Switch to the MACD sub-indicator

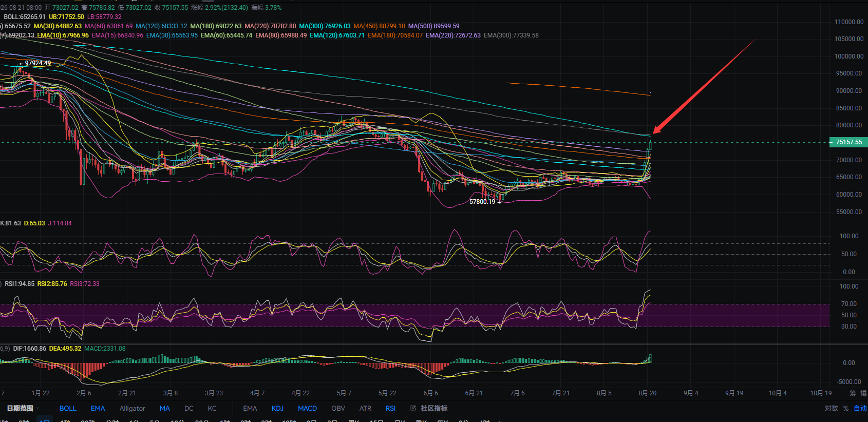click(307, 408)
